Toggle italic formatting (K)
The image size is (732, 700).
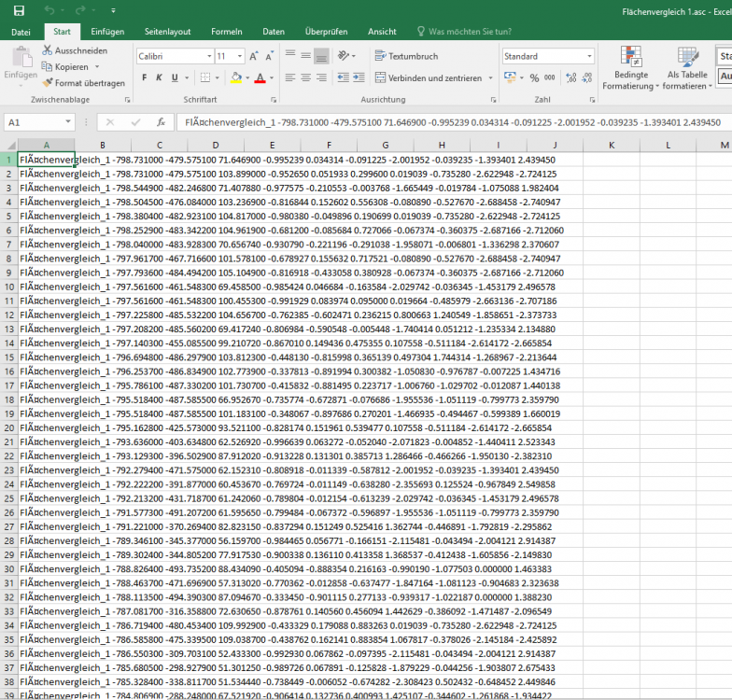click(160, 77)
